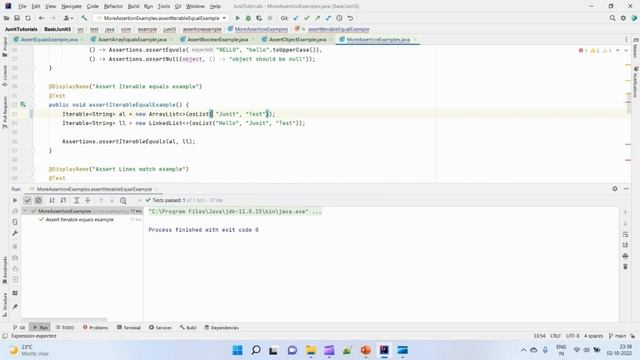Click the MoreAssertionExamples breadcrumb
Screen dimensions: 640x360
tap(261, 29)
